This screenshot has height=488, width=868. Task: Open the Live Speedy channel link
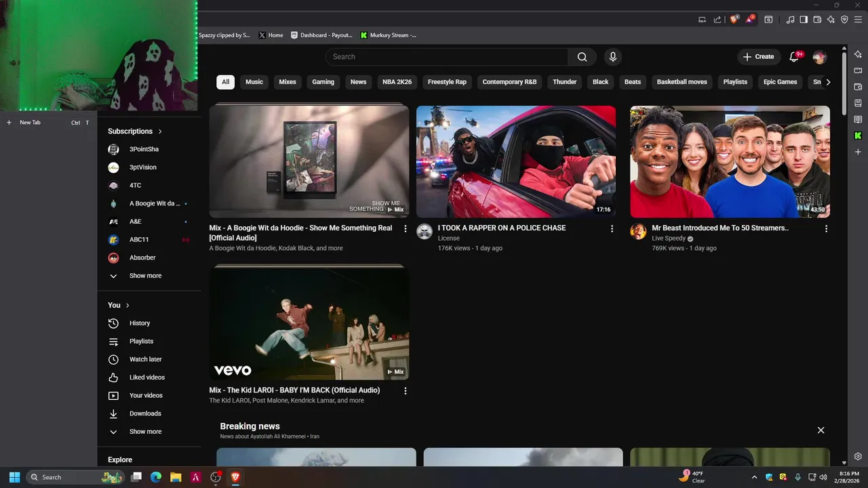(669, 239)
